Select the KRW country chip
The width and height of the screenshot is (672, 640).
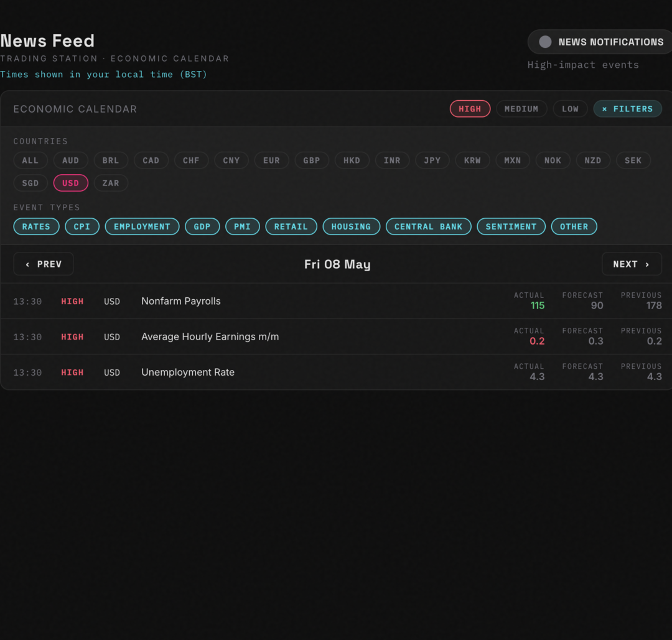pos(472,160)
